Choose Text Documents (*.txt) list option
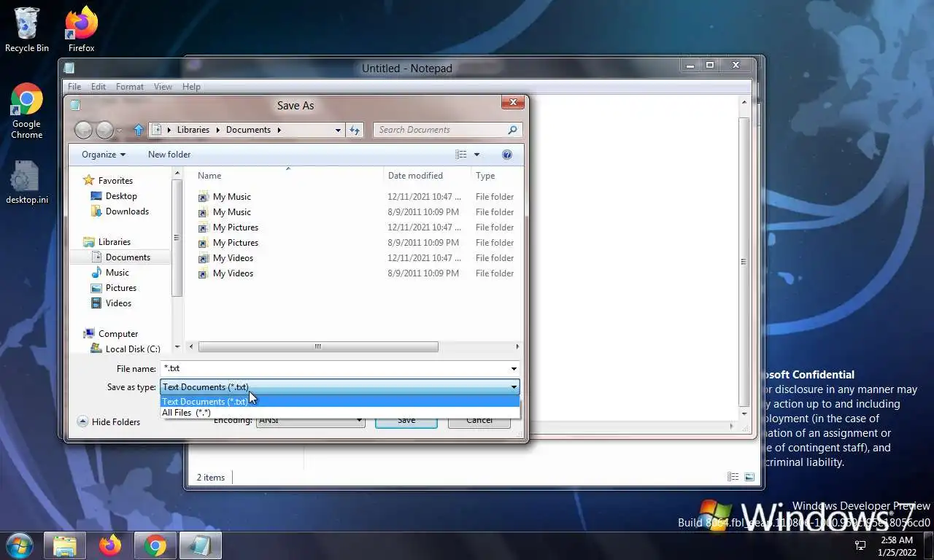Screen dimensions: 934x560 [x=340, y=402]
